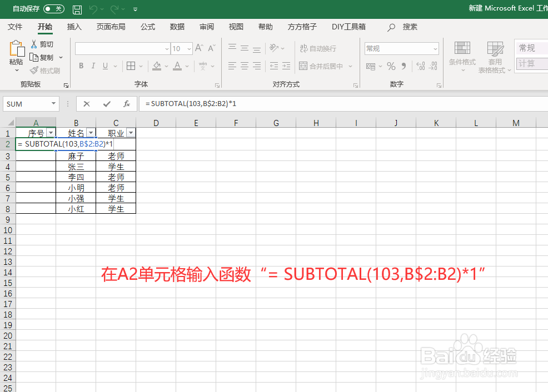
Task: Toggle the AutoSave (自动保存) switch
Action: tap(54, 9)
